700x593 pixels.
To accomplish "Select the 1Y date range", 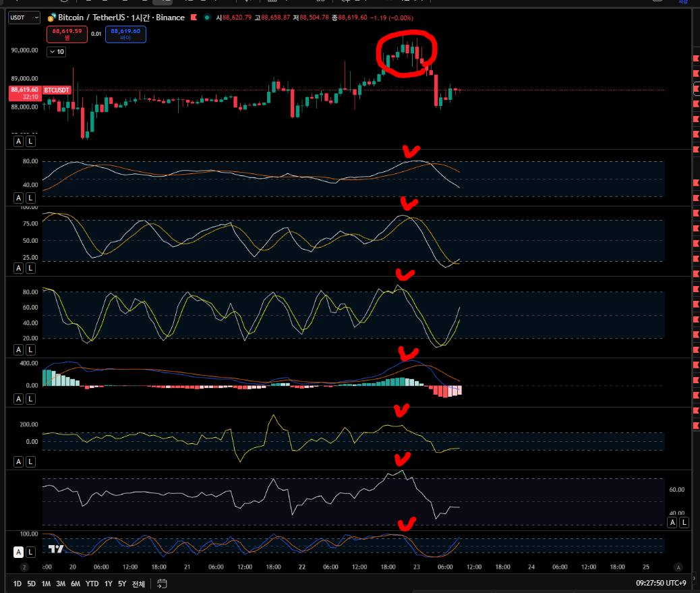I will [109, 584].
